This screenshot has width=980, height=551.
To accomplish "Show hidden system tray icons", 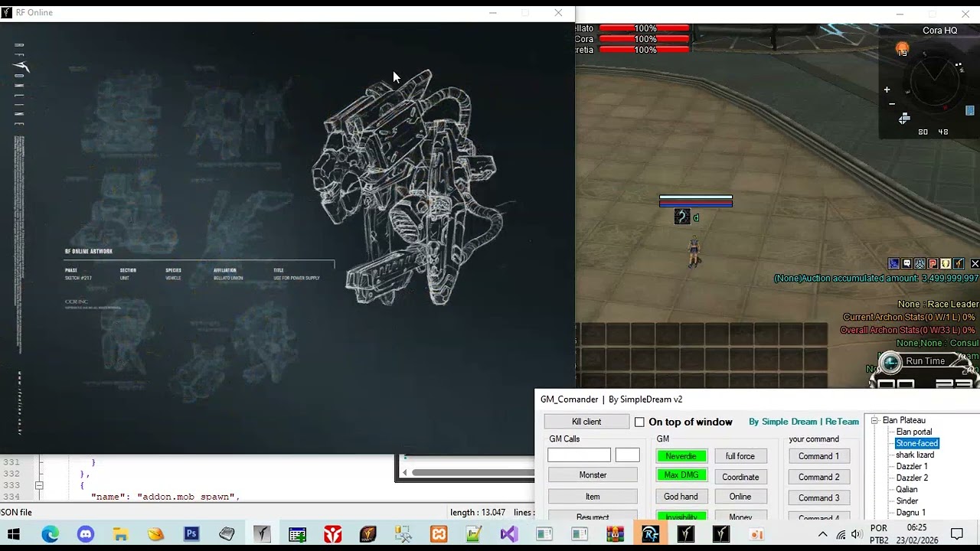I will coord(822,534).
